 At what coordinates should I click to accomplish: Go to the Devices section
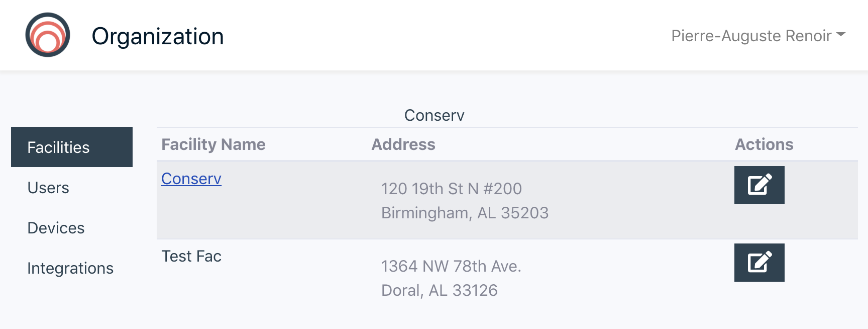pos(56,228)
